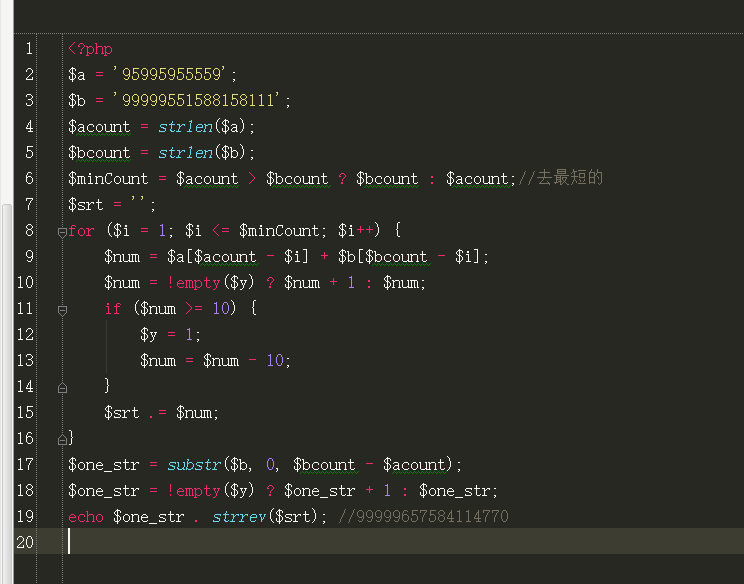Collapse the for loop fold marker
This screenshot has width=744, height=584.
tap(62, 231)
